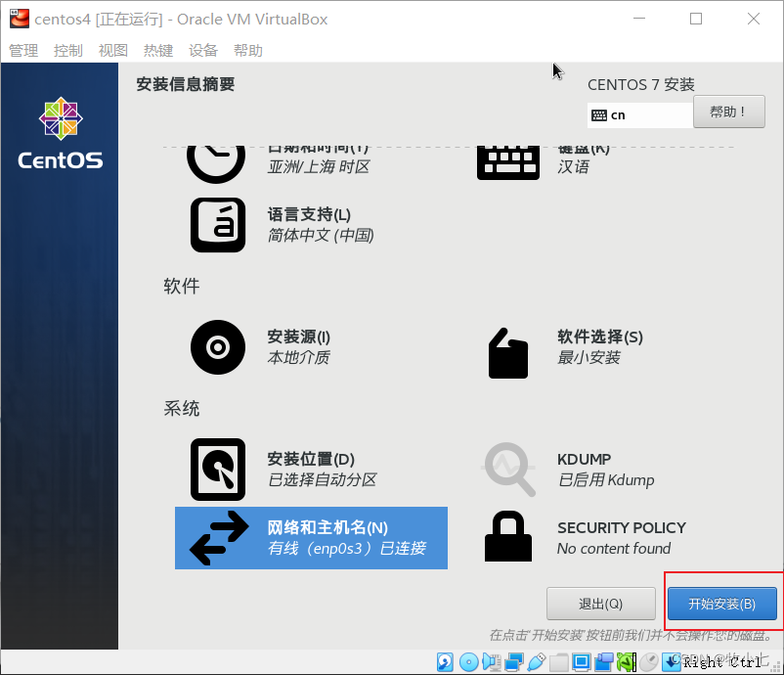This screenshot has height=675, width=784.
Task: Open 网络和主机名(N) arrows icon
Action: 219,538
